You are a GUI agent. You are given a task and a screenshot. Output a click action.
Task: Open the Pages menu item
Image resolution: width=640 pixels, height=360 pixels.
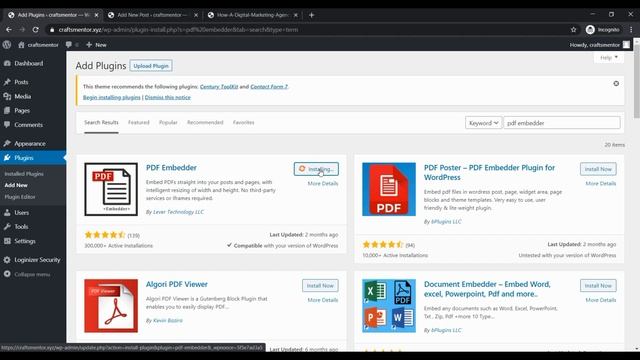22,111
